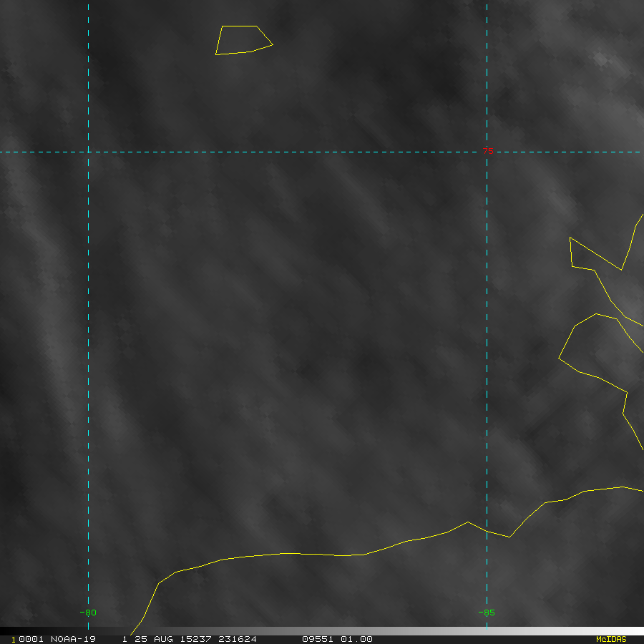
Task: Click the 15237 julian day value
Action: point(196,639)
